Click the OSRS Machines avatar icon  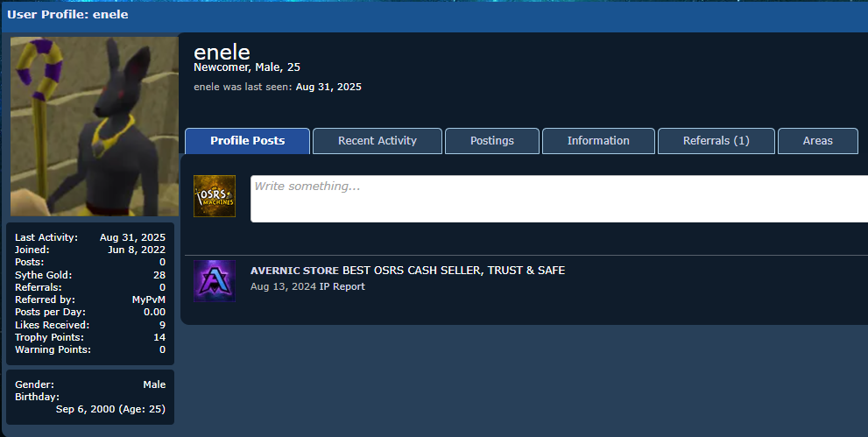tap(215, 196)
